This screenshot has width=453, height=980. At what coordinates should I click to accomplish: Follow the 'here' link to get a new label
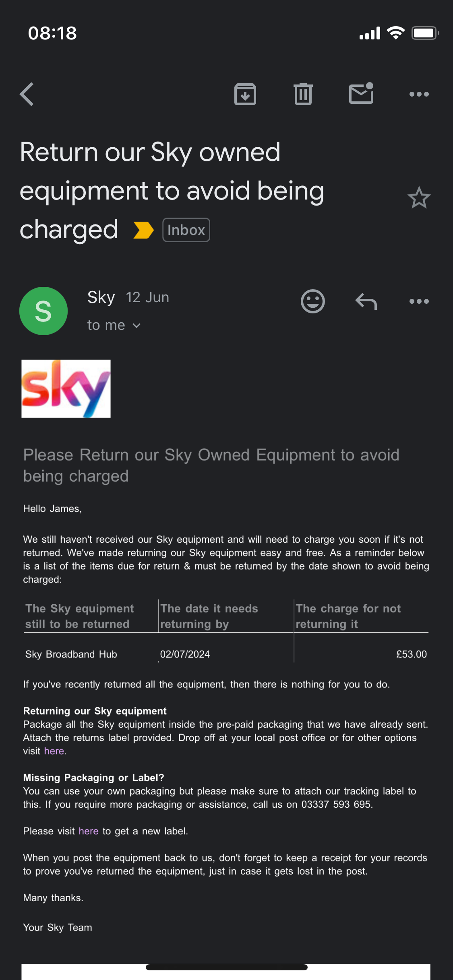coord(88,831)
